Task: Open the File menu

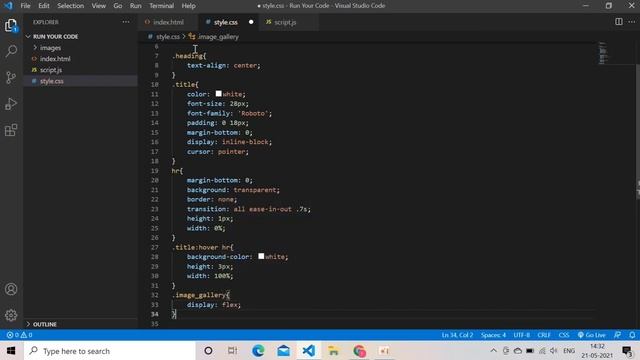Action: [x=25, y=6]
